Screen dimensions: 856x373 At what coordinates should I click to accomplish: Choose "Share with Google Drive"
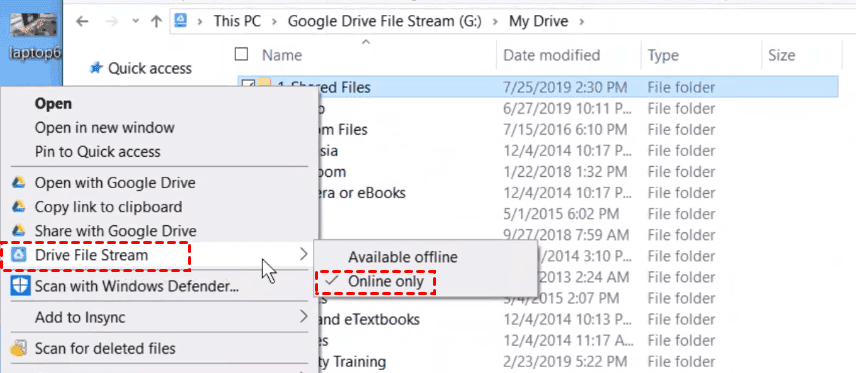pos(116,231)
